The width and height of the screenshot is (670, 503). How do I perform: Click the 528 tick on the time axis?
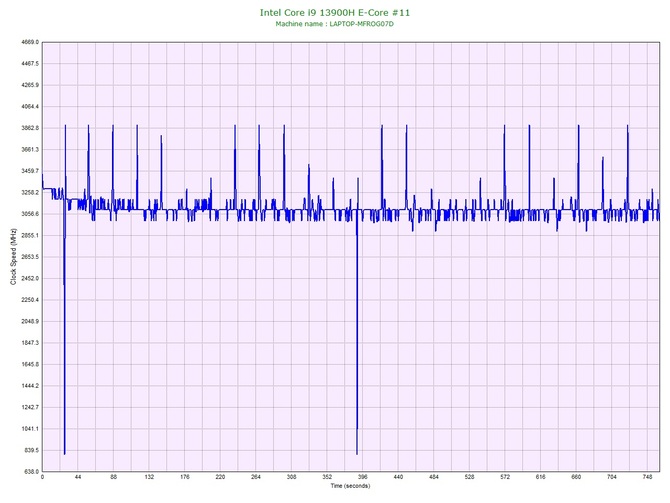pyautogui.click(x=470, y=477)
